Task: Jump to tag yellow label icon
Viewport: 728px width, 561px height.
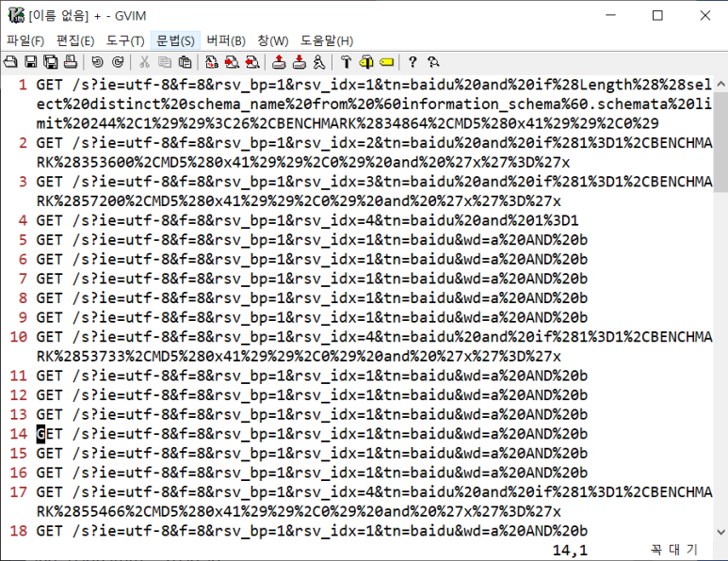Action: [387, 62]
